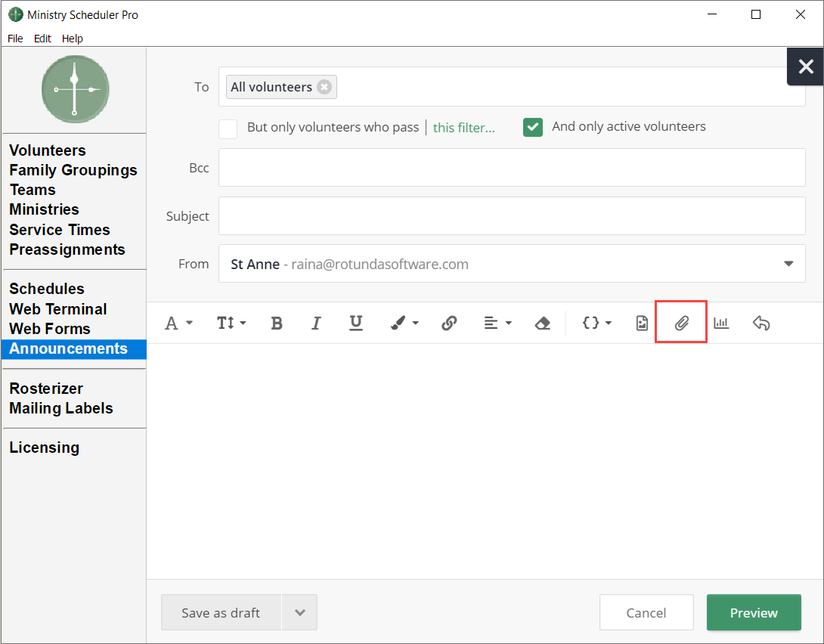Uncheck the 'And only active volunteers' checkbox
This screenshot has height=644, width=824.
[x=533, y=127]
